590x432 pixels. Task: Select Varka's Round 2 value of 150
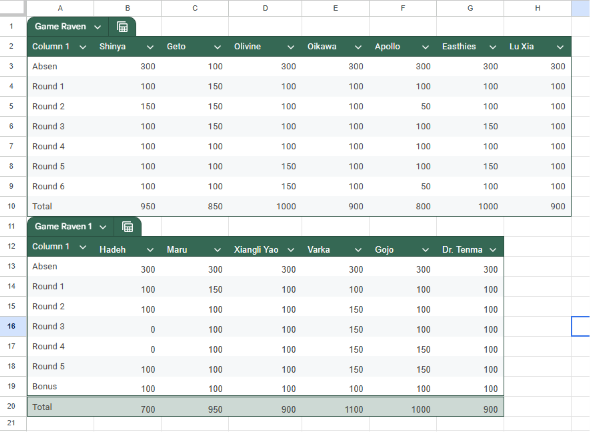(x=335, y=307)
